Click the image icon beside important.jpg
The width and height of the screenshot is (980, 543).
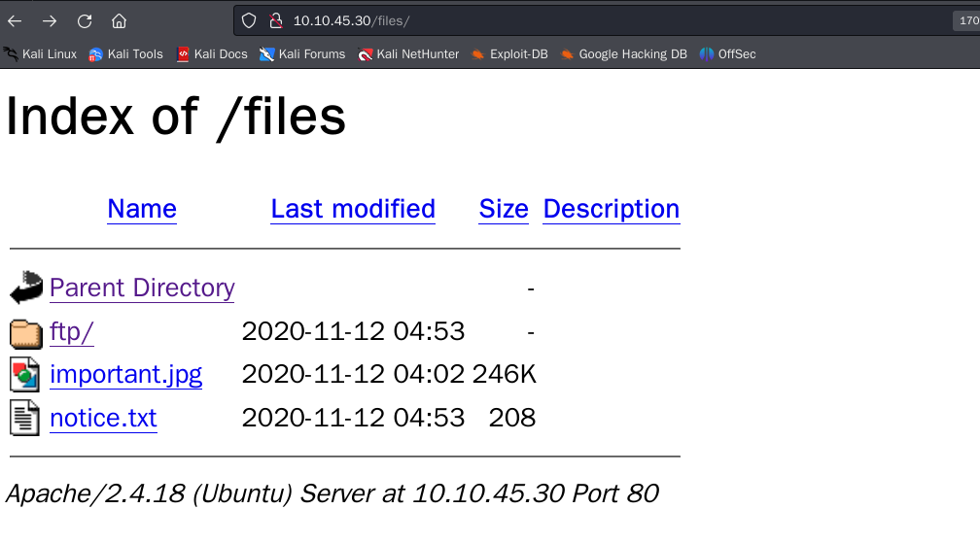[x=25, y=375]
